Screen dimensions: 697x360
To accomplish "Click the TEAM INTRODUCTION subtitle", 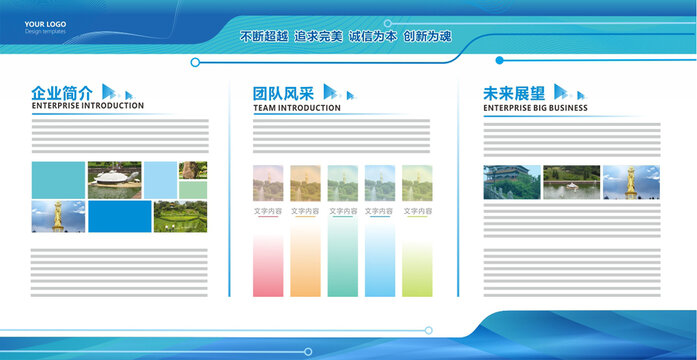I will [x=297, y=108].
